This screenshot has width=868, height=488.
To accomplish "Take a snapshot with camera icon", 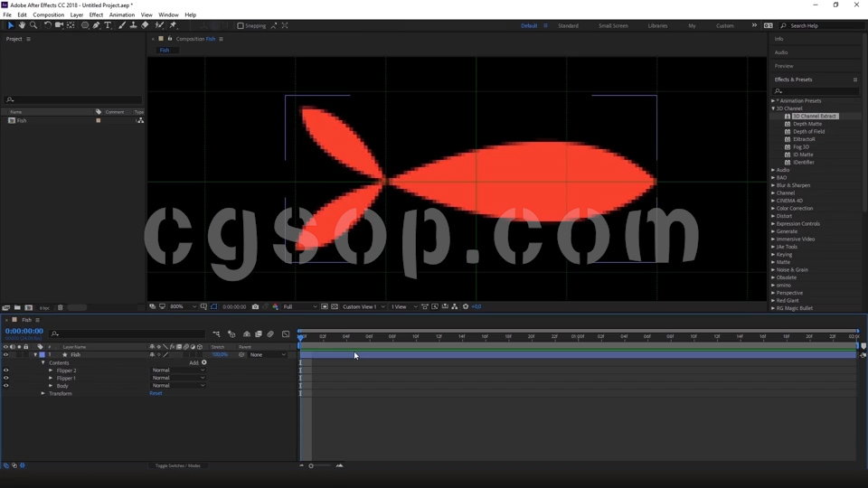I will (x=255, y=306).
